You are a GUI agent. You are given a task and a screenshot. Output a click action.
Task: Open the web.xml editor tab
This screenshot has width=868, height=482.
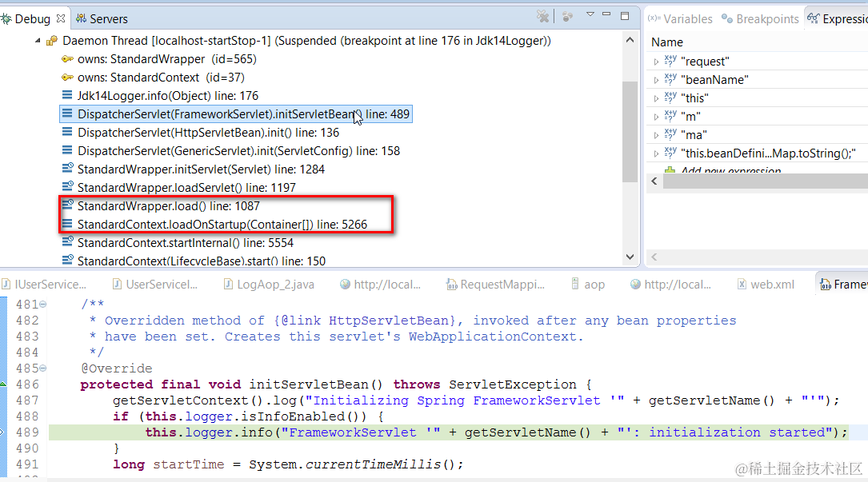point(766,285)
